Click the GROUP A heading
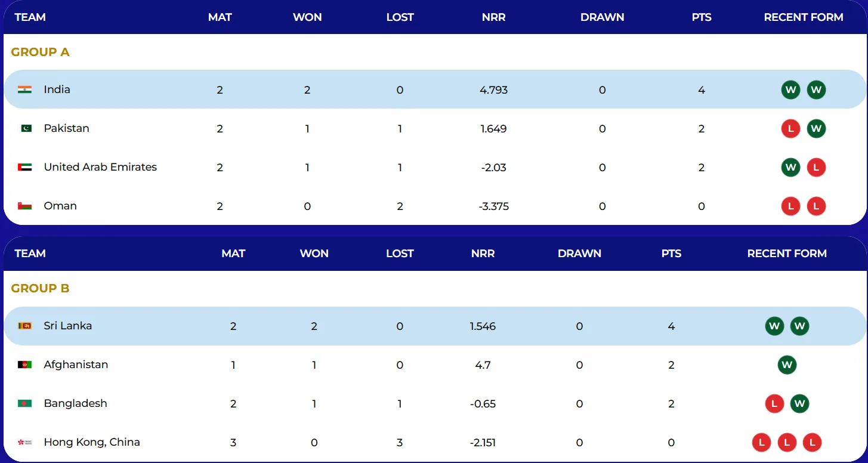This screenshot has width=868, height=463. click(x=40, y=52)
